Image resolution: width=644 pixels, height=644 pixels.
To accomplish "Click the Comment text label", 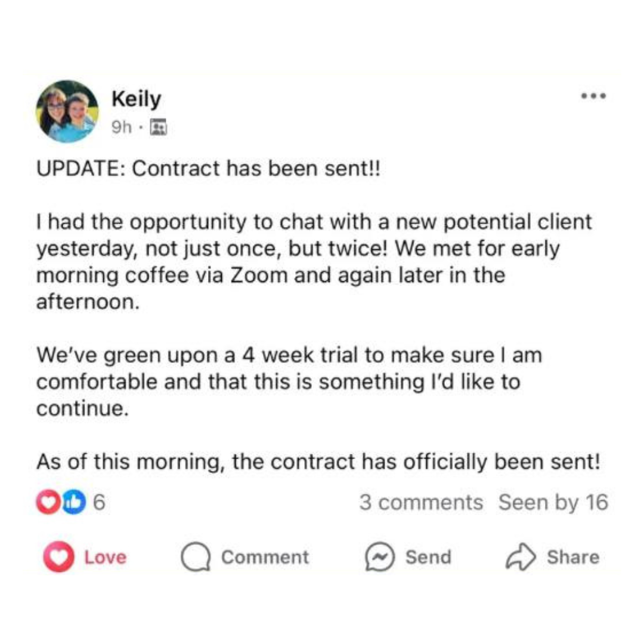I will 265,558.
